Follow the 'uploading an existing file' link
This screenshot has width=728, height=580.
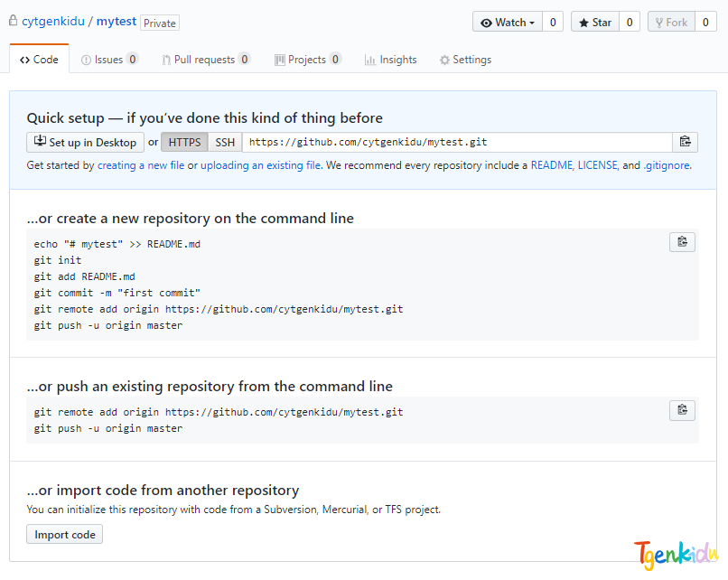point(260,165)
